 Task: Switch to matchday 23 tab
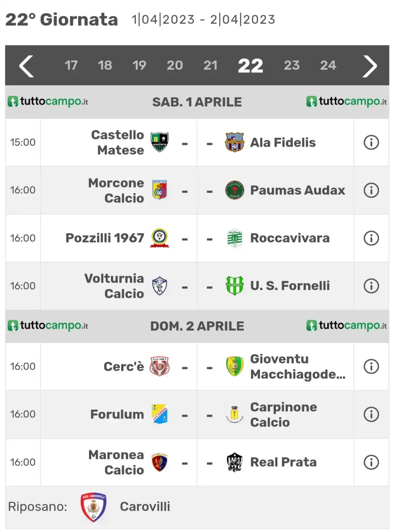[x=291, y=65]
